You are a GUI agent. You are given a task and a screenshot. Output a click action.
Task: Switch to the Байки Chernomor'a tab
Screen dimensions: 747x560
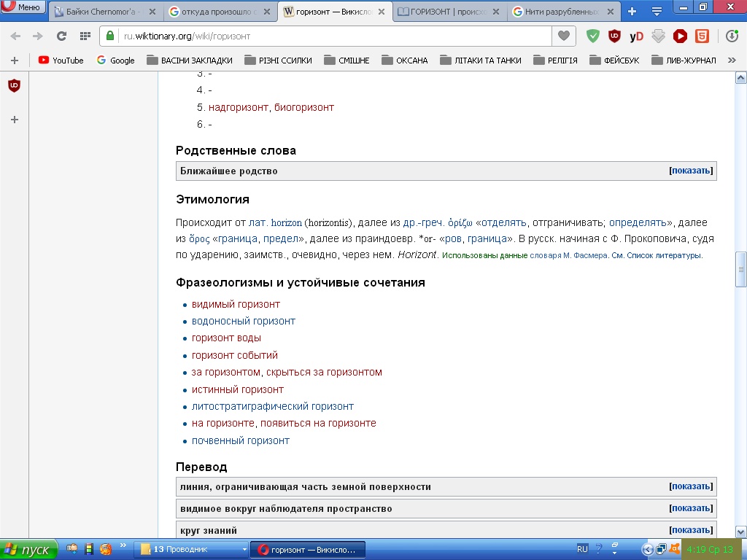100,12
